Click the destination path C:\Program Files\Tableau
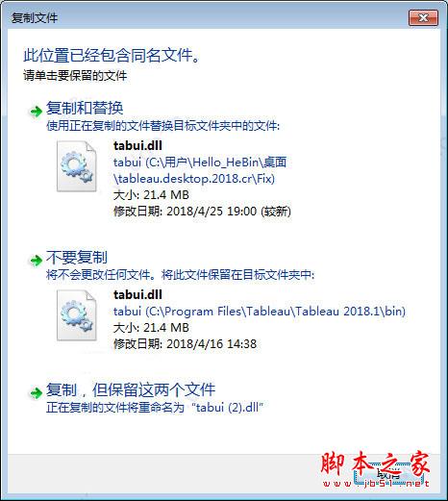The height and width of the screenshot is (501, 448). pos(260,312)
